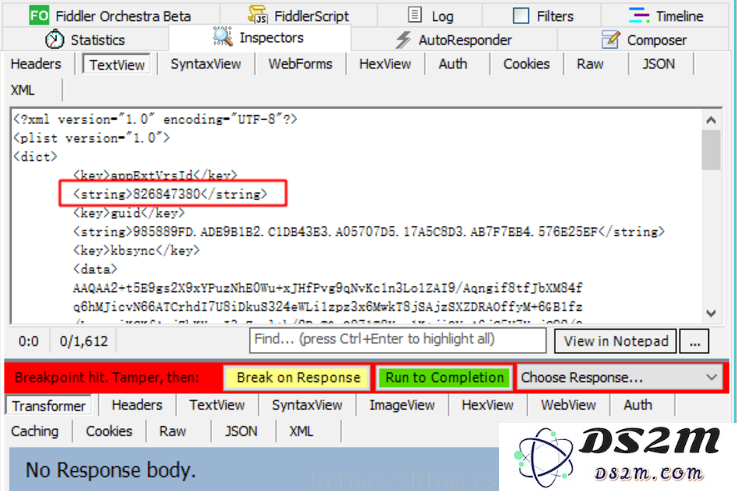Open response Headers inspector tab

[137, 405]
